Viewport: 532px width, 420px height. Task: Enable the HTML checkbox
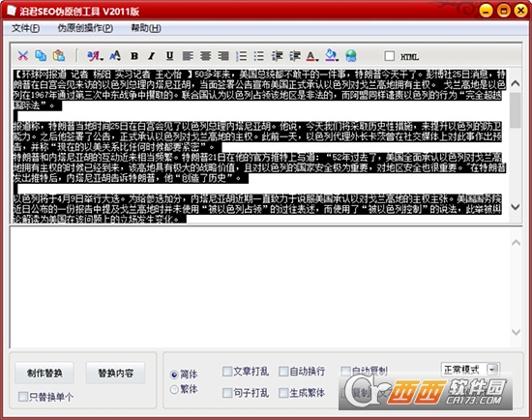tap(389, 56)
